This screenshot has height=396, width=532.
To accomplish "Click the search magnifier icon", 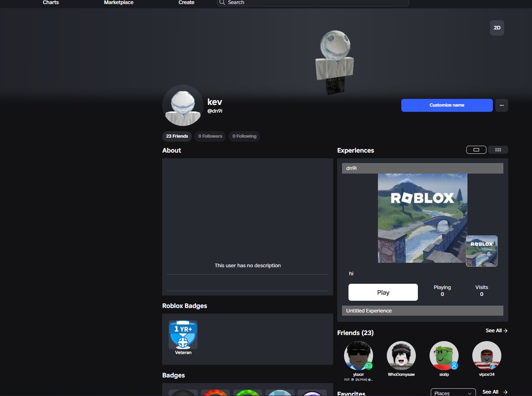I will pyautogui.click(x=222, y=2).
